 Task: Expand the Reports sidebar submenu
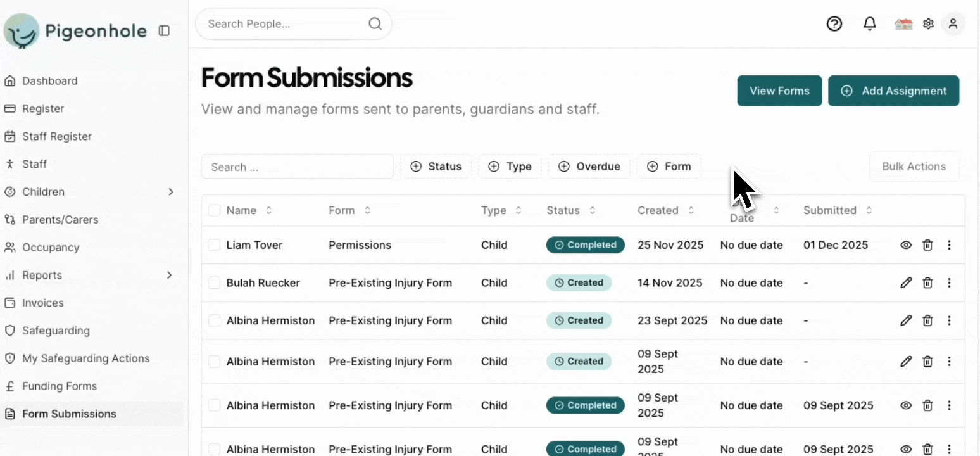(169, 275)
